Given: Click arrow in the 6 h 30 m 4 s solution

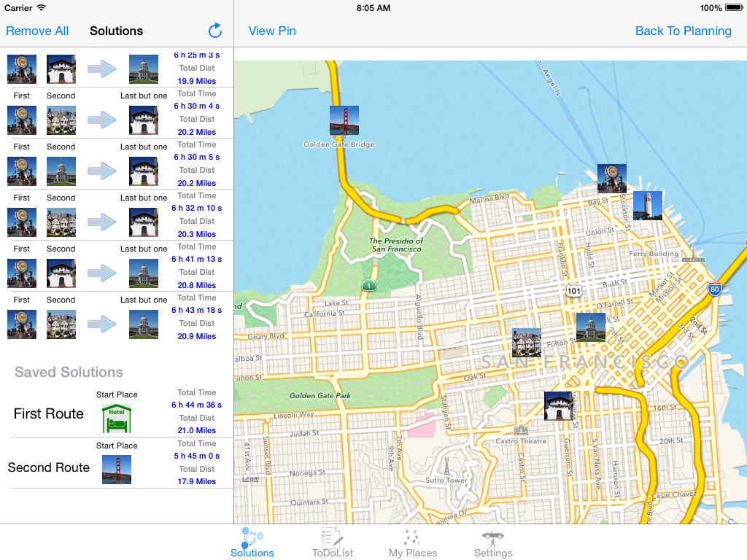Looking at the screenshot, I should (102, 120).
